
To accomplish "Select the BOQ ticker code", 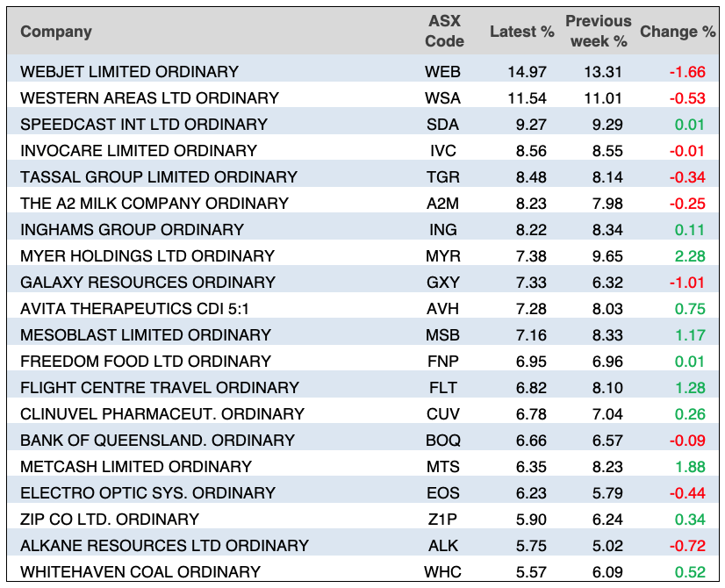I will [x=443, y=440].
